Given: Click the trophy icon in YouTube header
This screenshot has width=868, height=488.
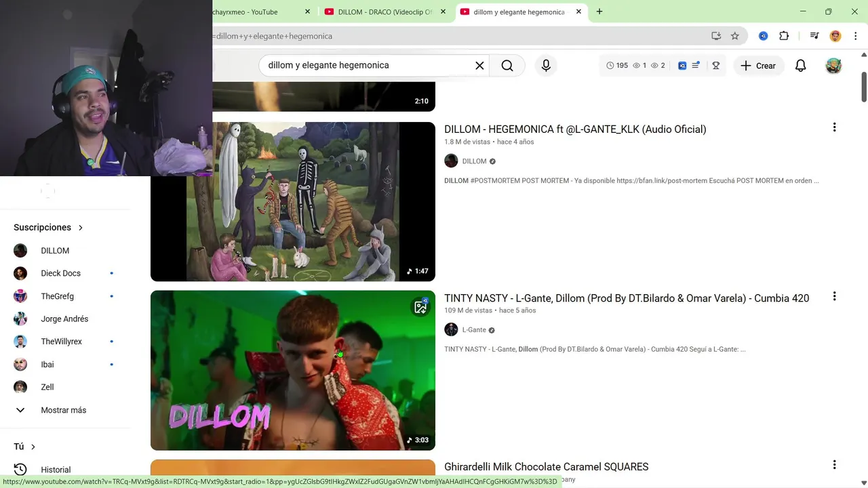Looking at the screenshot, I should click(x=715, y=65).
